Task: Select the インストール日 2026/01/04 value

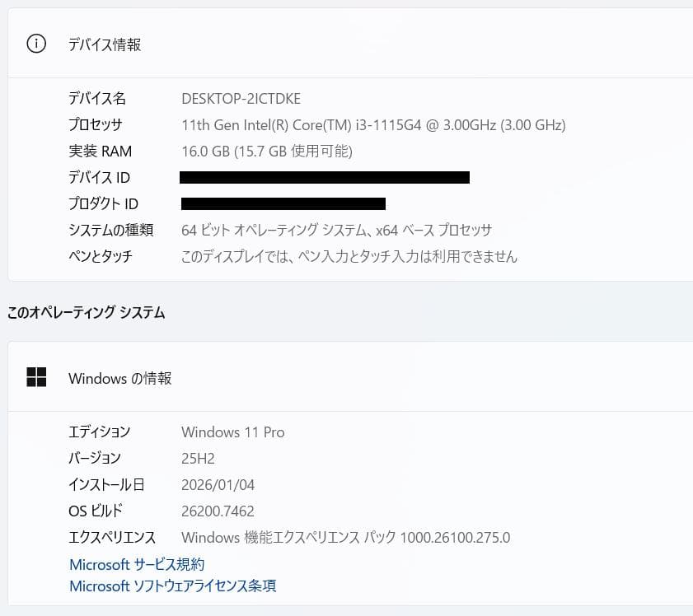Action: coord(218,484)
